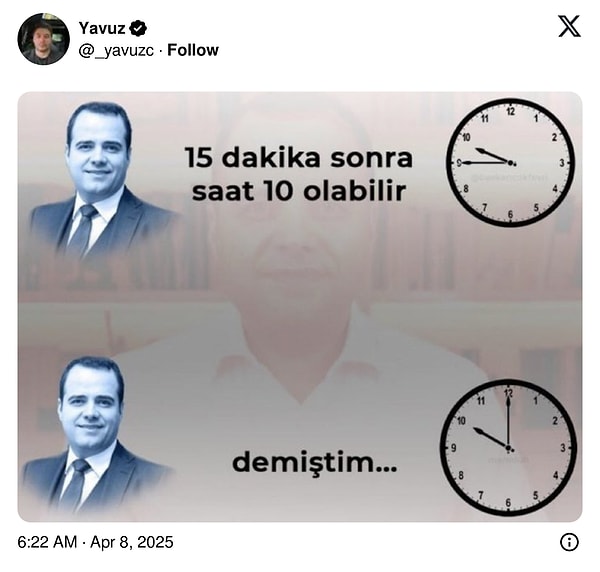Click number 12 on the top clock
Image resolution: width=600 pixels, height=572 pixels.
(x=510, y=111)
